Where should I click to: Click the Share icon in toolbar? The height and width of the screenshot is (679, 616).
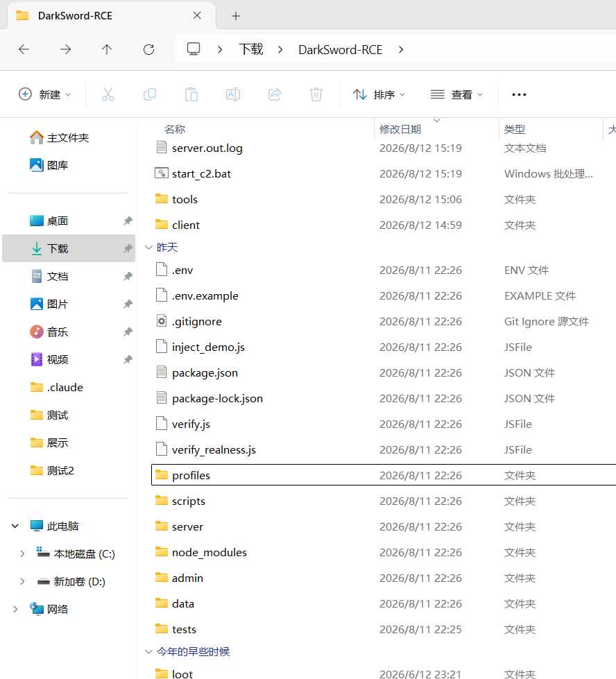275,94
